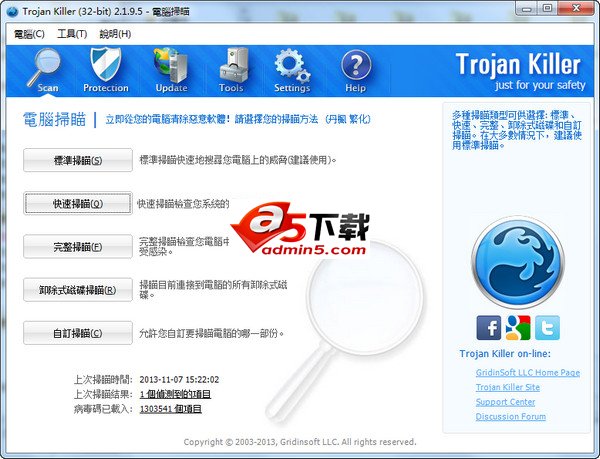Click the 電腦掃瞄 page heading
600x459 pixels.
[54, 119]
